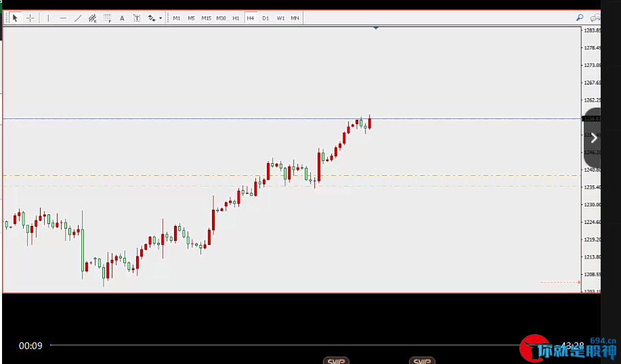Switch chart to M30 timeframe
621x364 pixels.
(x=221, y=18)
